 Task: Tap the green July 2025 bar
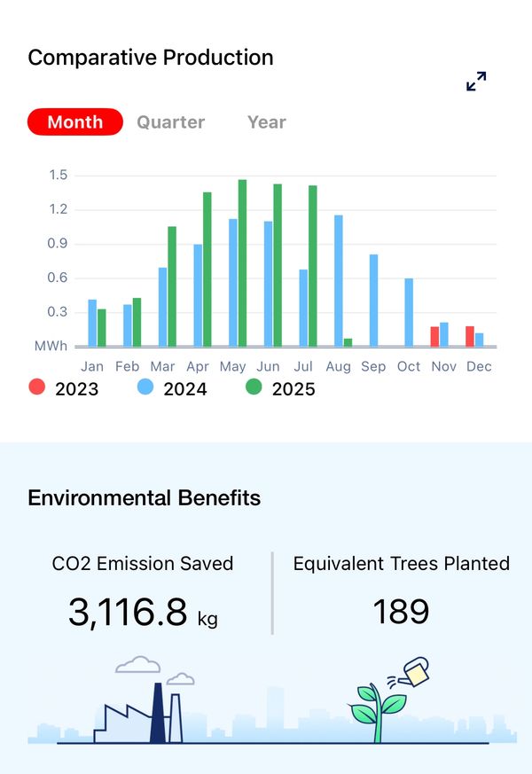[x=312, y=266]
